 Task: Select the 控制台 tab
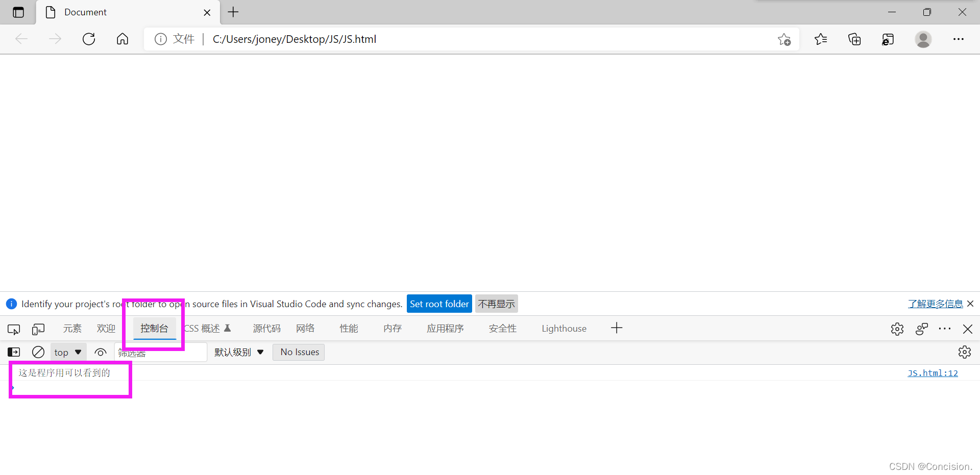click(x=155, y=328)
